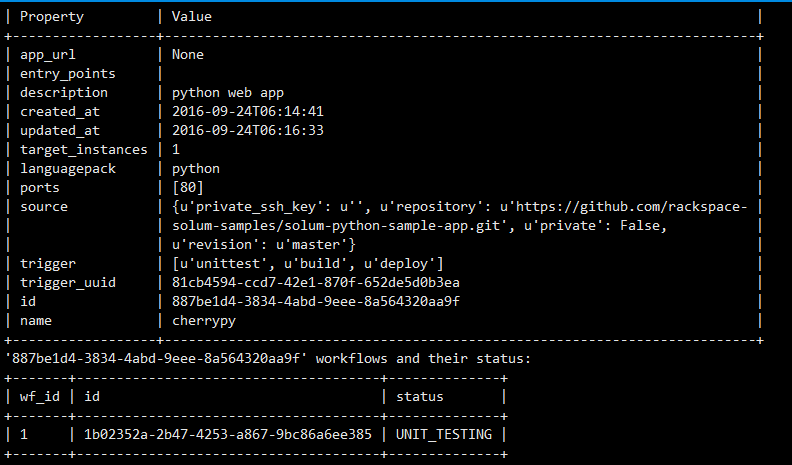The image size is (792, 465).
Task: Click the 'Property' column header
Action: 52,17
